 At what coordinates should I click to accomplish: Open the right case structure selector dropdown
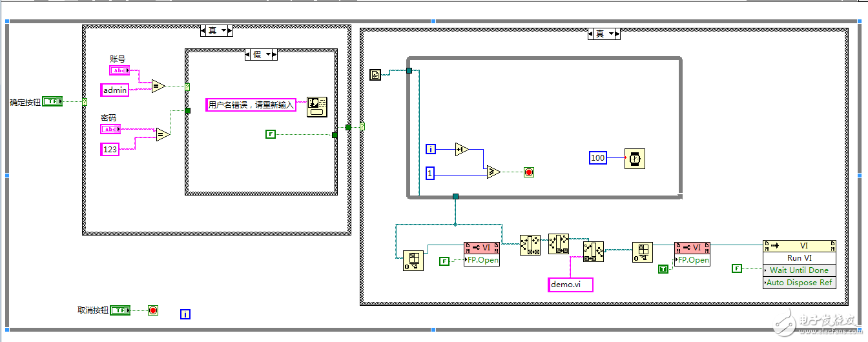604,34
